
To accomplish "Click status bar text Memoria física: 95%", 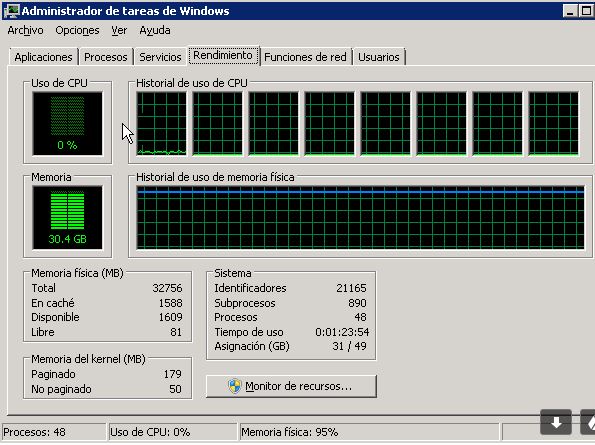I will pyautogui.click(x=290, y=432).
